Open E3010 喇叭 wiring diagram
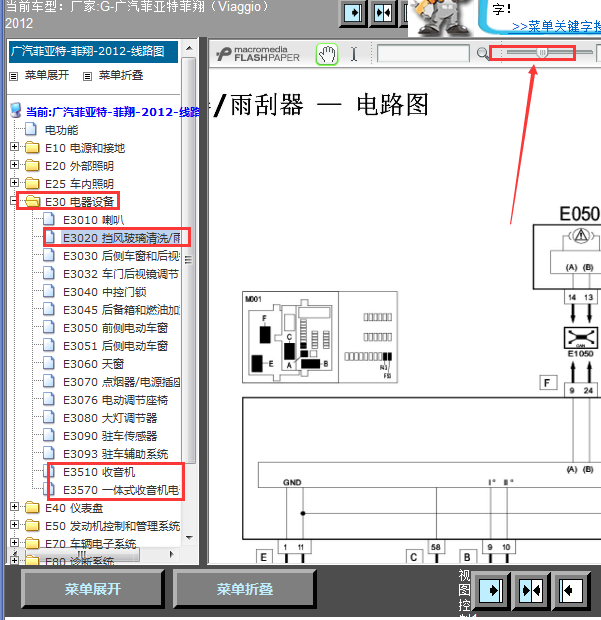Image resolution: width=601 pixels, height=620 pixels. 93,220
